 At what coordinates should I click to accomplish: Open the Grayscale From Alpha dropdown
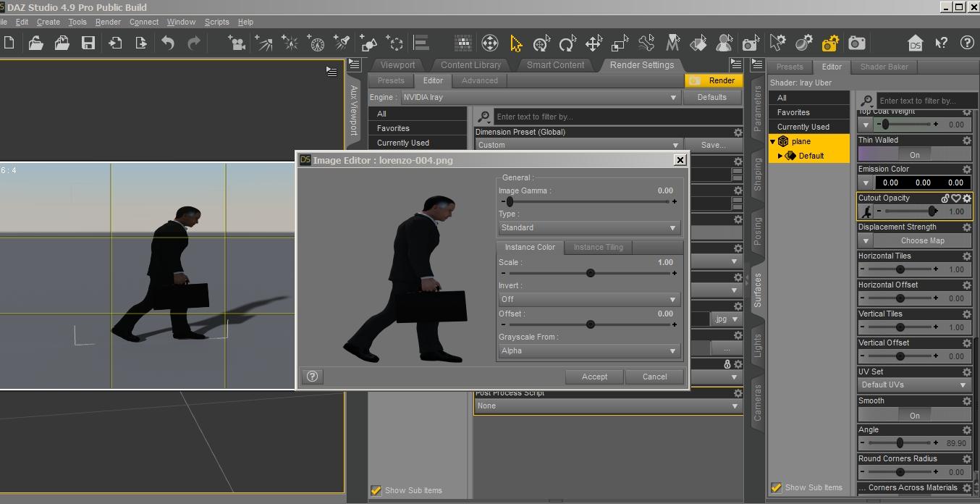[589, 350]
